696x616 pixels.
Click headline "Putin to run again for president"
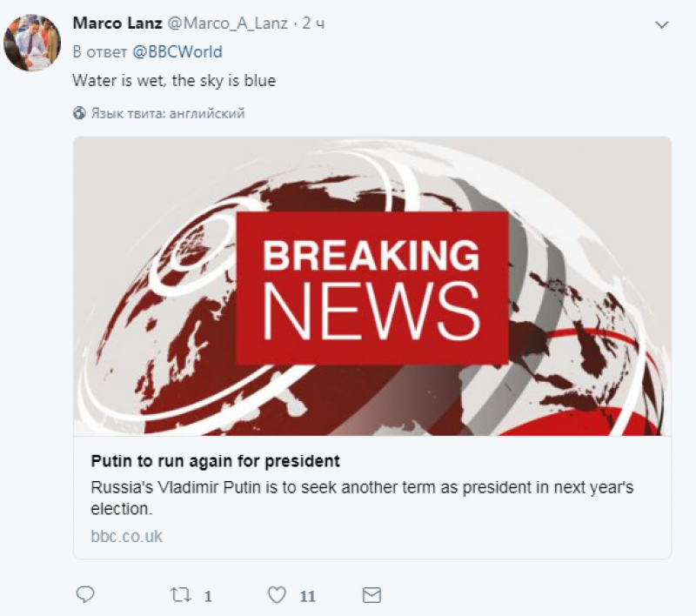(x=215, y=460)
